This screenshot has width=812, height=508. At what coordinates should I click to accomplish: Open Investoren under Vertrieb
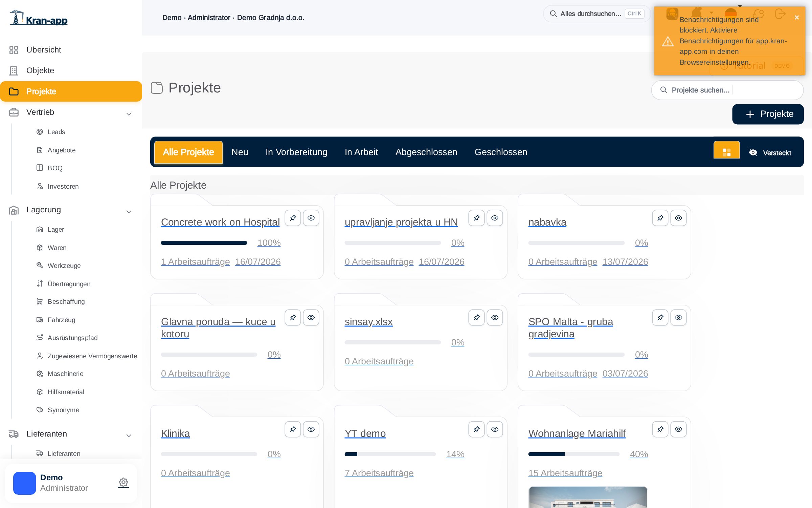(63, 186)
